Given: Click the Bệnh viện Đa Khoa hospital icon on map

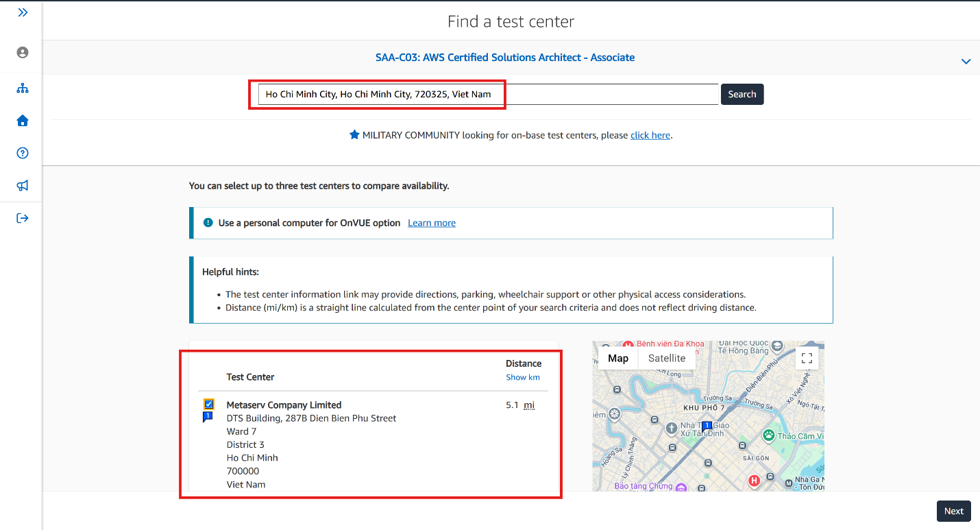Looking at the screenshot, I should click(x=628, y=344).
